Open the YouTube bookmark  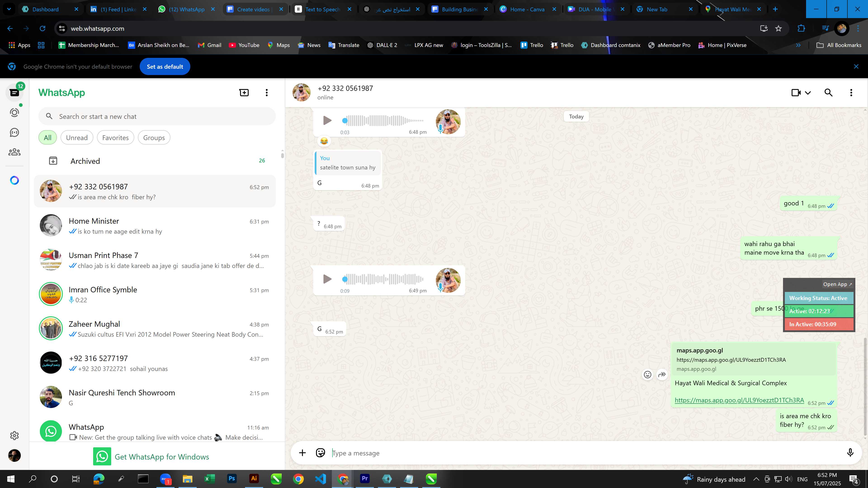(244, 45)
